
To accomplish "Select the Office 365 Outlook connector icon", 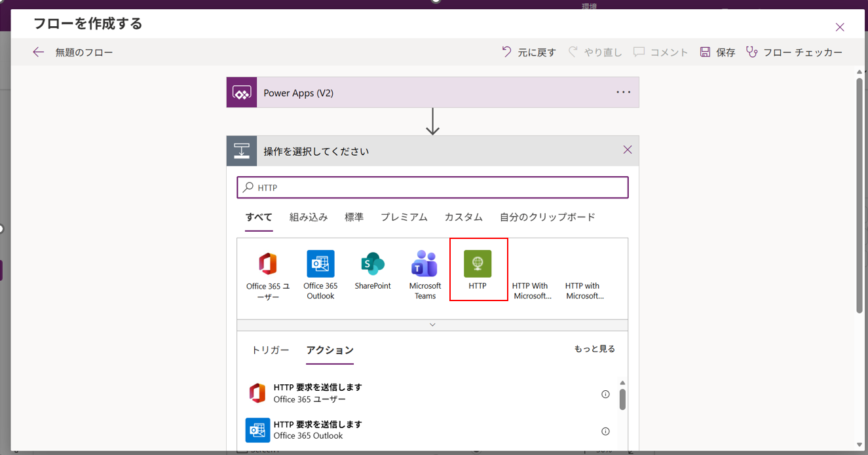I will [320, 264].
